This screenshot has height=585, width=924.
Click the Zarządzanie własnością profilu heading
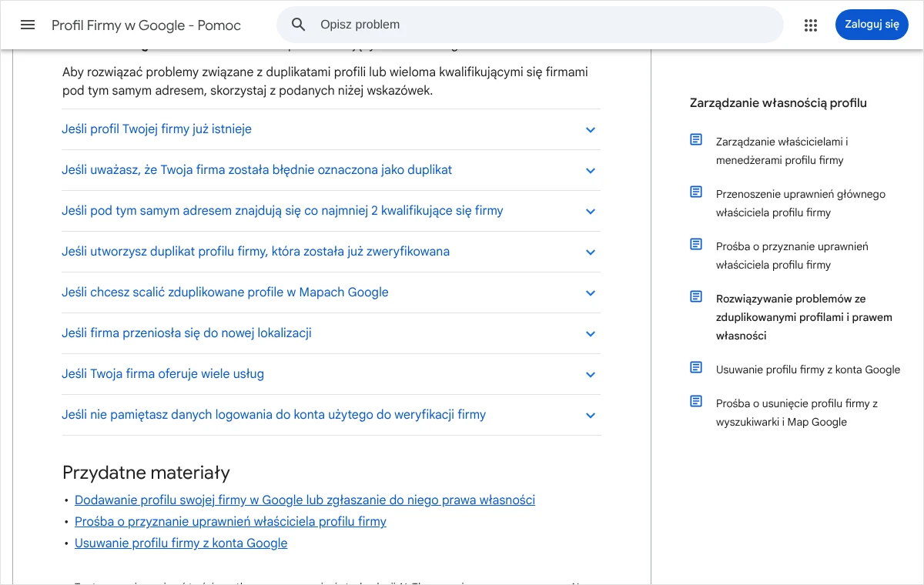778,102
